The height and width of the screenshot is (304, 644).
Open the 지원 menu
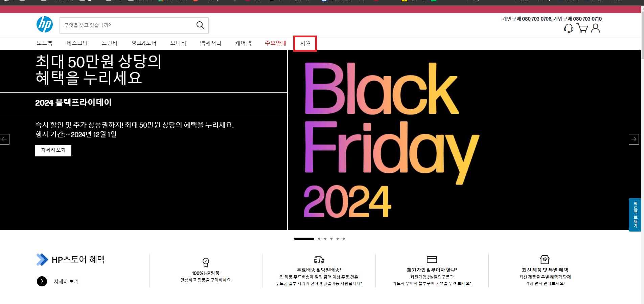coord(305,43)
